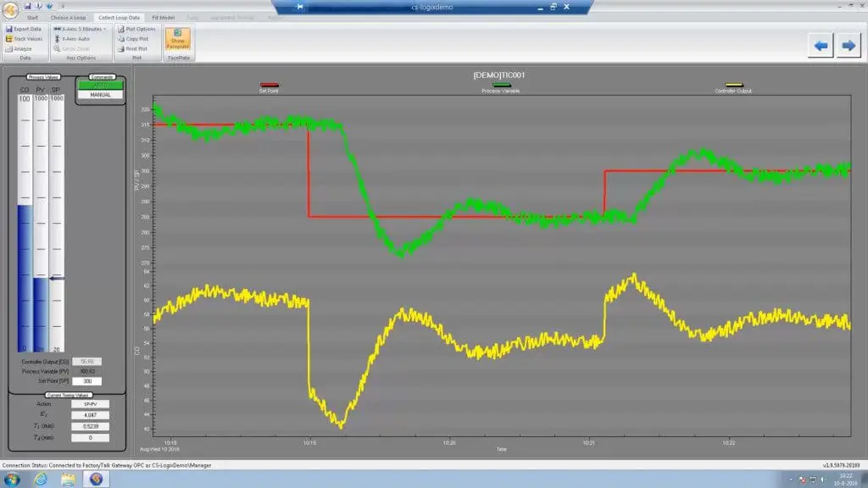Open Plot Options
Viewport: 868px width, 488px height.
pyautogui.click(x=121, y=29)
